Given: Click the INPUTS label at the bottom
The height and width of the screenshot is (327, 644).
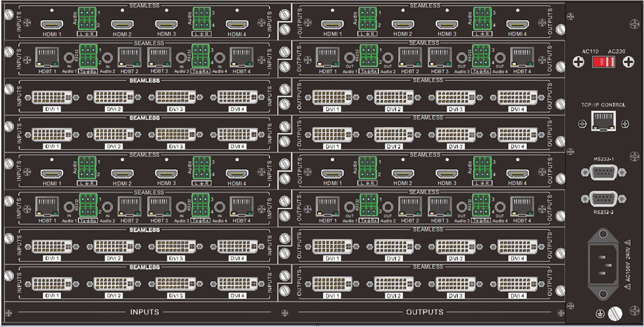Looking at the screenshot, I should coord(144,312).
